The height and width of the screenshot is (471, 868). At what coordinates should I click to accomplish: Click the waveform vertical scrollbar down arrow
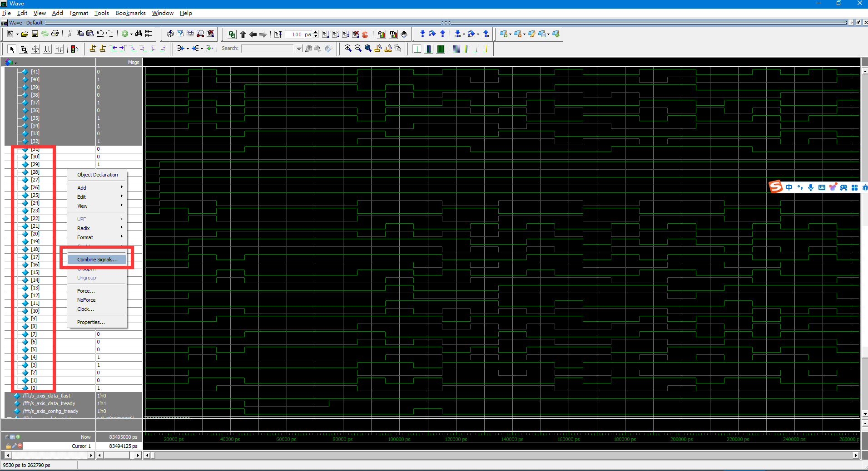pyautogui.click(x=865, y=414)
